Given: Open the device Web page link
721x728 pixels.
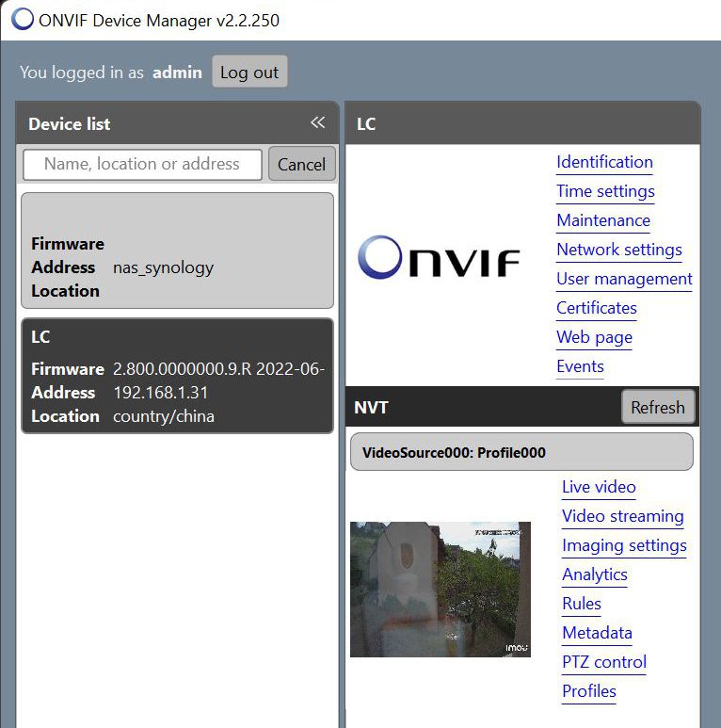Looking at the screenshot, I should click(594, 337).
